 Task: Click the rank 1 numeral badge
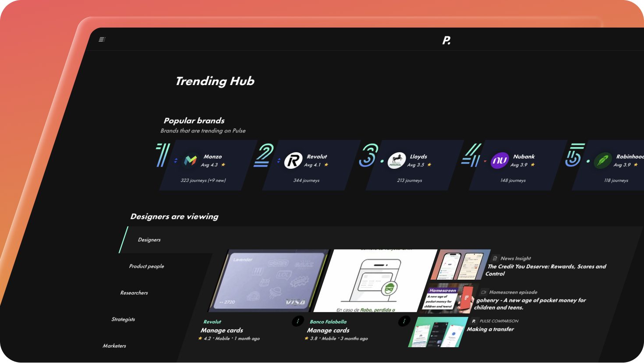[163, 155]
